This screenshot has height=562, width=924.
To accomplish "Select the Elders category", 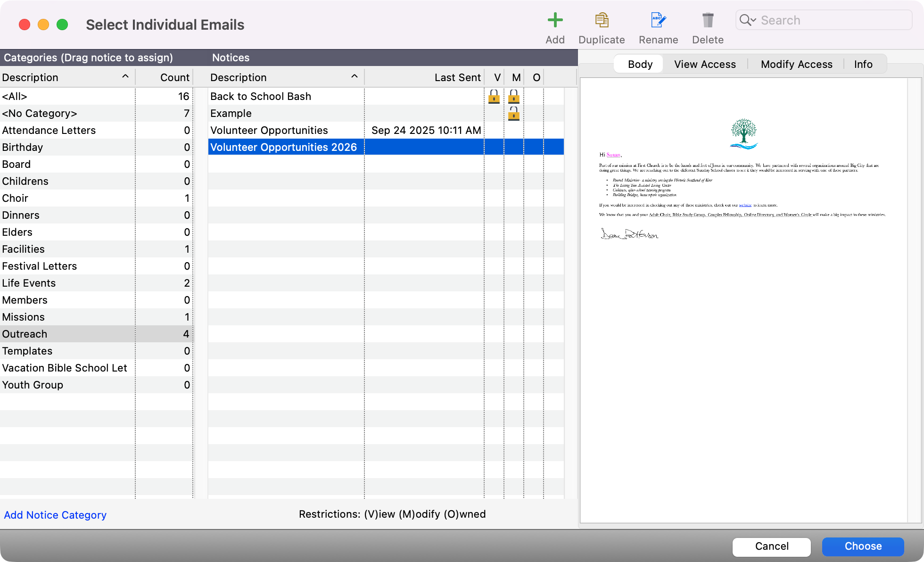I will (96, 232).
